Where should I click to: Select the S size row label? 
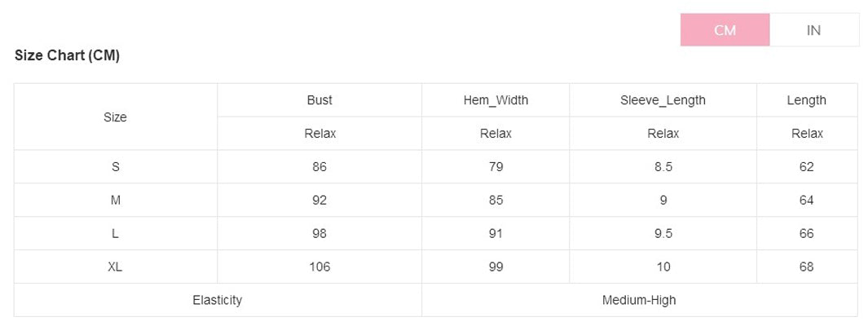tap(115, 166)
